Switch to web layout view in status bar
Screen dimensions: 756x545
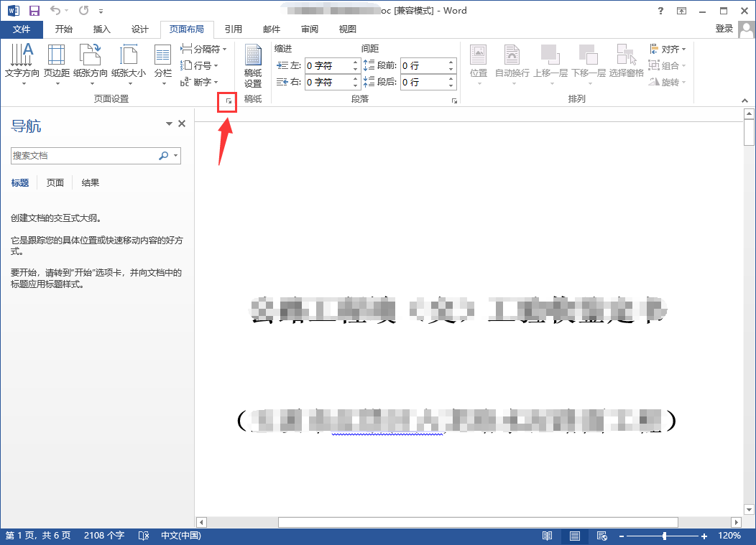pos(601,536)
